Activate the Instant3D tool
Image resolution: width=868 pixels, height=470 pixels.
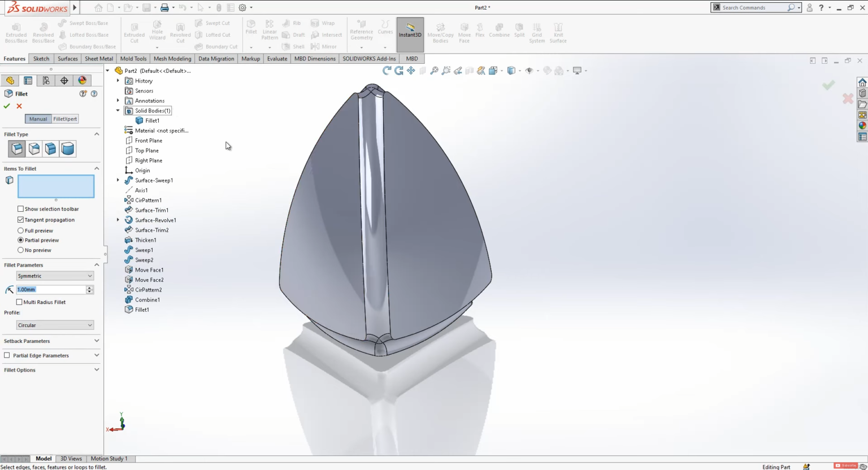[410, 33]
